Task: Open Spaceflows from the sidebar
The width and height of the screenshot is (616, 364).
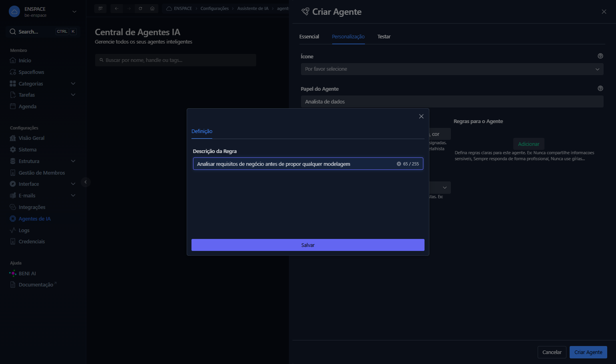Action: (x=31, y=72)
